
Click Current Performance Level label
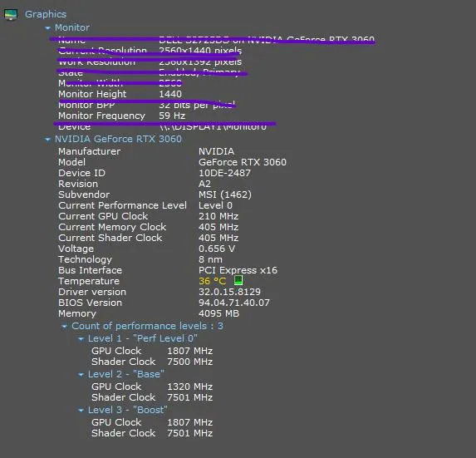point(122,205)
